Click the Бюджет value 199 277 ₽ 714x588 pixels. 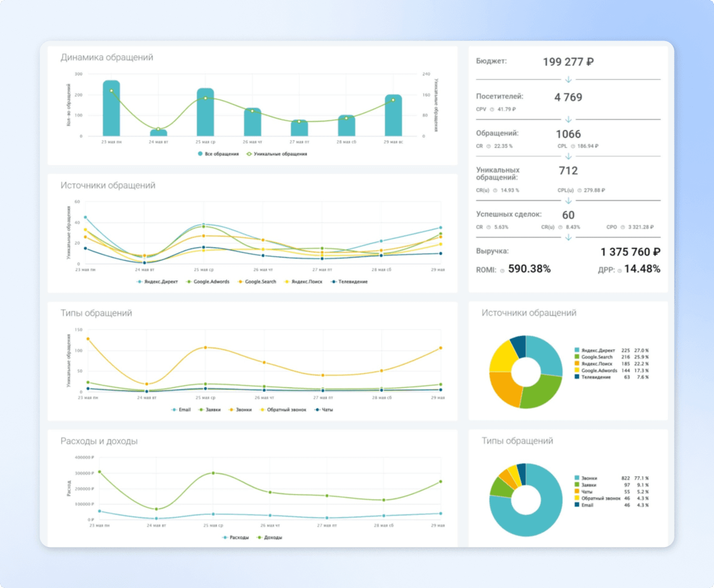(x=568, y=62)
